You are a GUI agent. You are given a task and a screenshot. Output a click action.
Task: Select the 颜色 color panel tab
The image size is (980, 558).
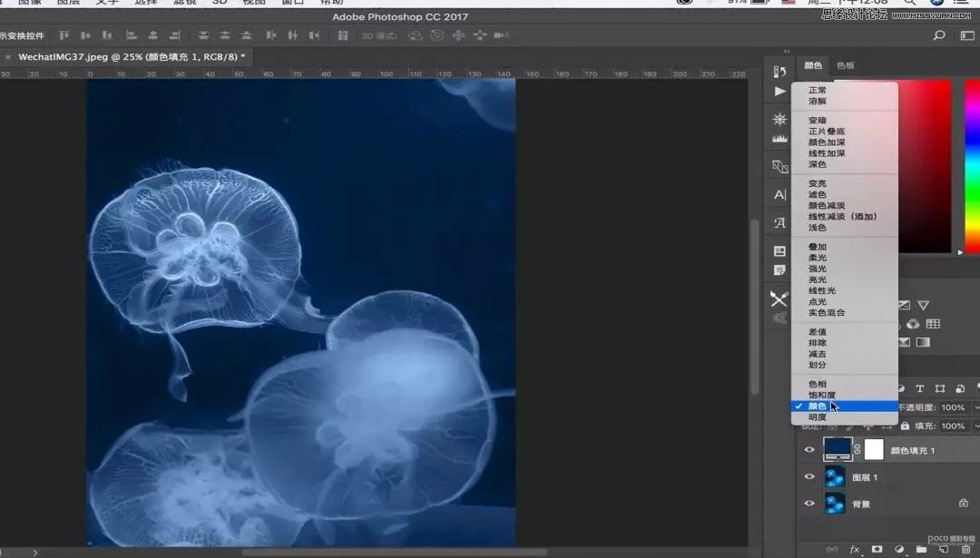(x=813, y=65)
